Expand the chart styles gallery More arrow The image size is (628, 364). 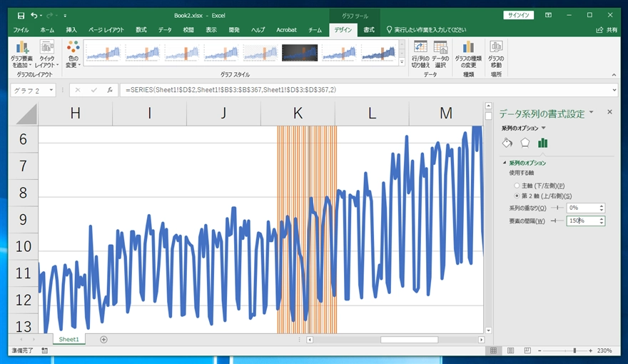coord(402,62)
